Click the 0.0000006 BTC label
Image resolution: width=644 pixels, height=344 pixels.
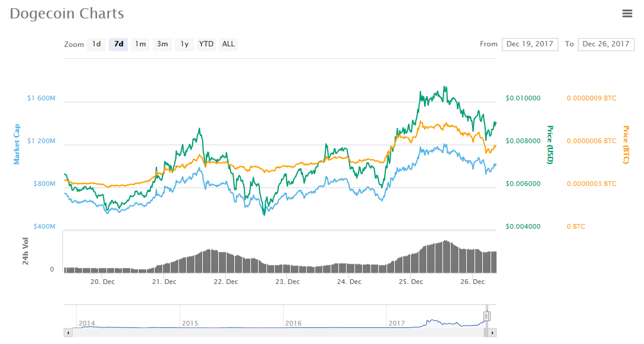(x=592, y=141)
